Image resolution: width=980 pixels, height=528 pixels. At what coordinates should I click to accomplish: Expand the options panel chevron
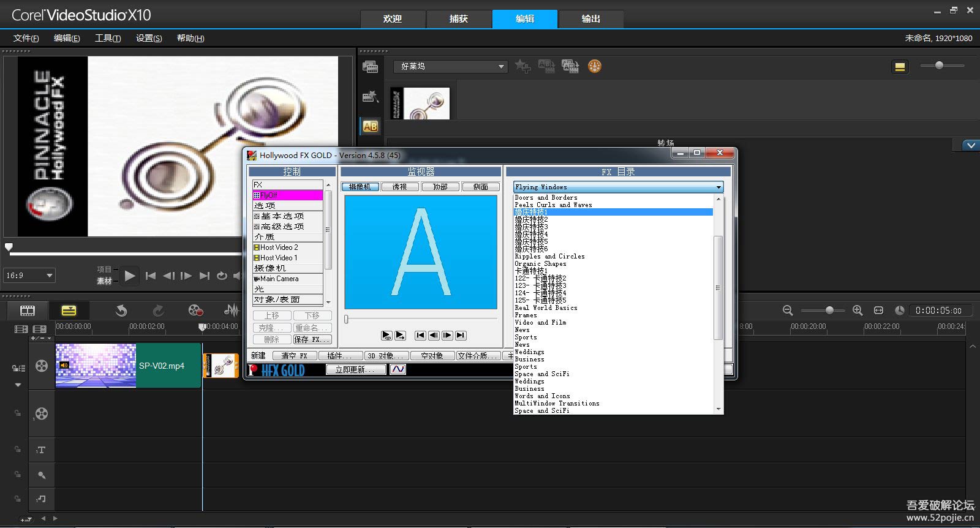[x=971, y=145]
